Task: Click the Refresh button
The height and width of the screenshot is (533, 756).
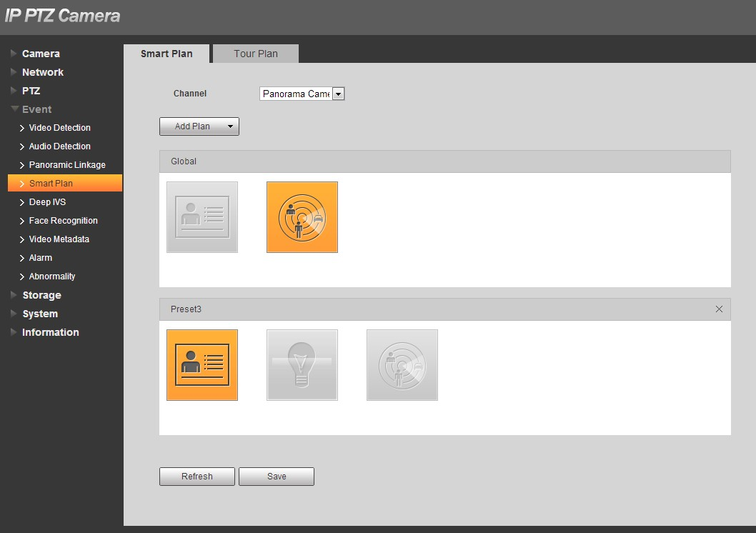Action: [x=197, y=476]
